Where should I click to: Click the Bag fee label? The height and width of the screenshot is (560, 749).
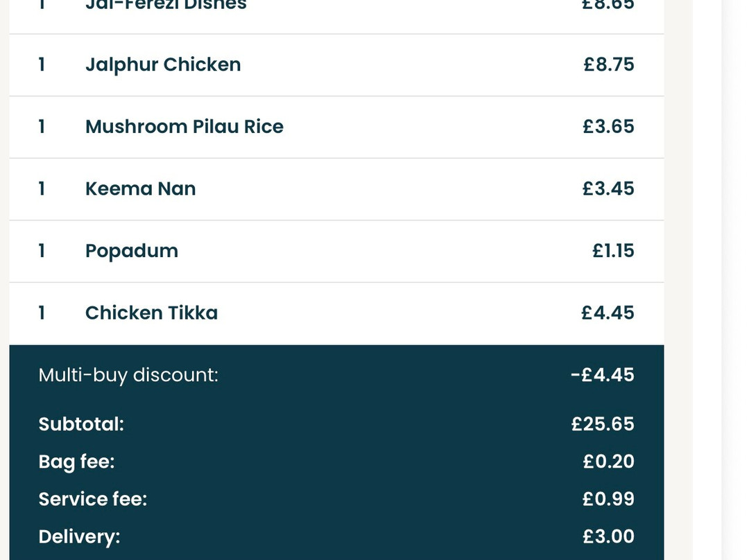pyautogui.click(x=76, y=462)
